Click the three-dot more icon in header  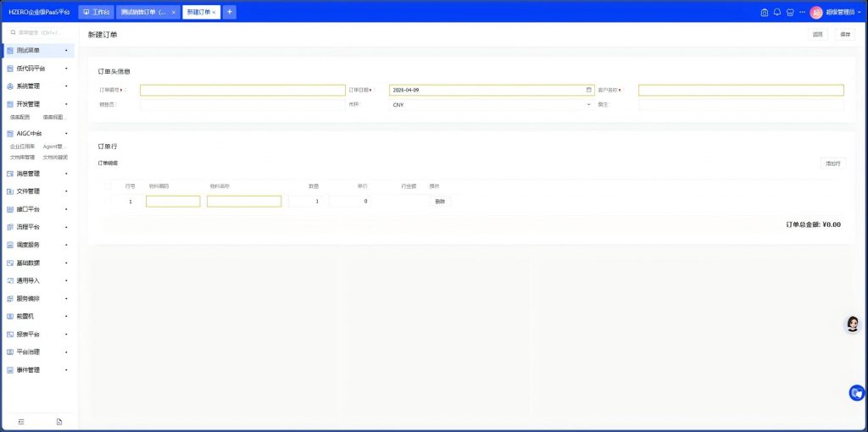[802, 13]
